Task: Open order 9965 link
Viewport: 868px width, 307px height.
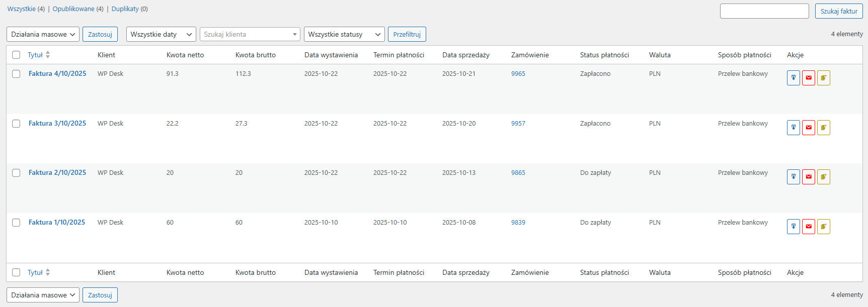Action: click(518, 74)
